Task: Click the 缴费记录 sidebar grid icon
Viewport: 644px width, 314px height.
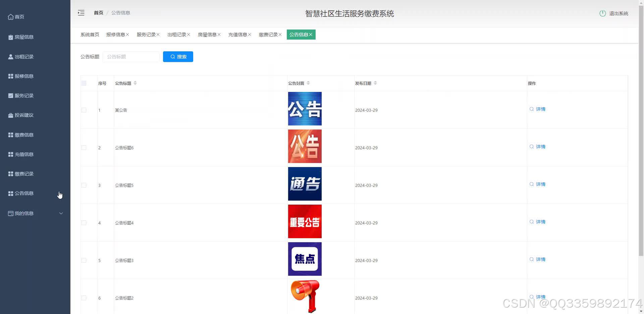Action: 11,174
